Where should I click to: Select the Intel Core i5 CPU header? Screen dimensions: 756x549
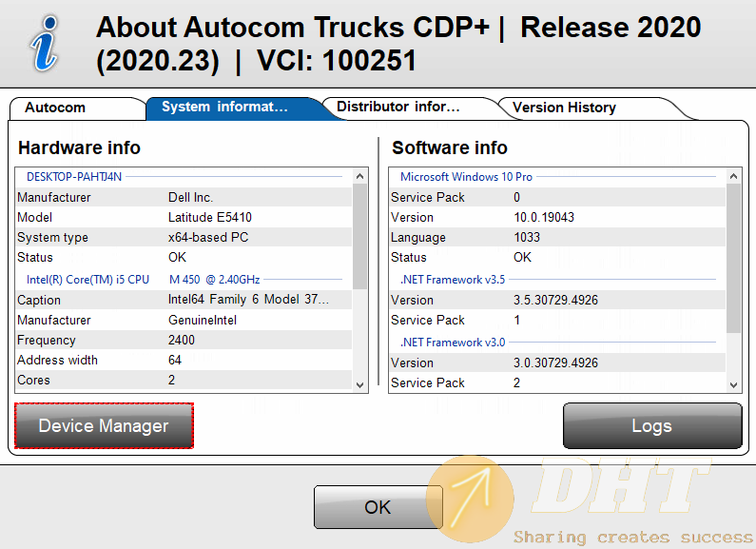coord(87,280)
